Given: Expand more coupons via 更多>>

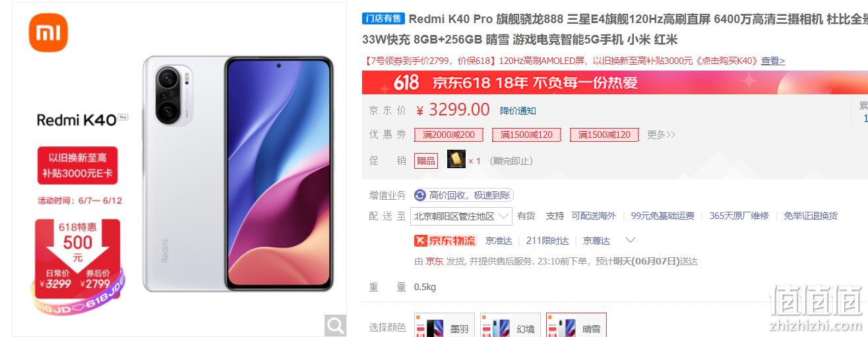Looking at the screenshot, I should pyautogui.click(x=661, y=135).
